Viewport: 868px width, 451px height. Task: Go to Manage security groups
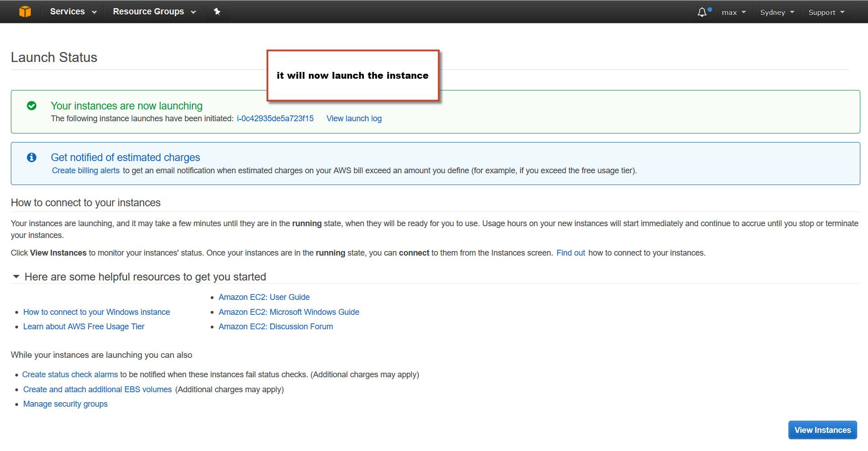pos(66,404)
